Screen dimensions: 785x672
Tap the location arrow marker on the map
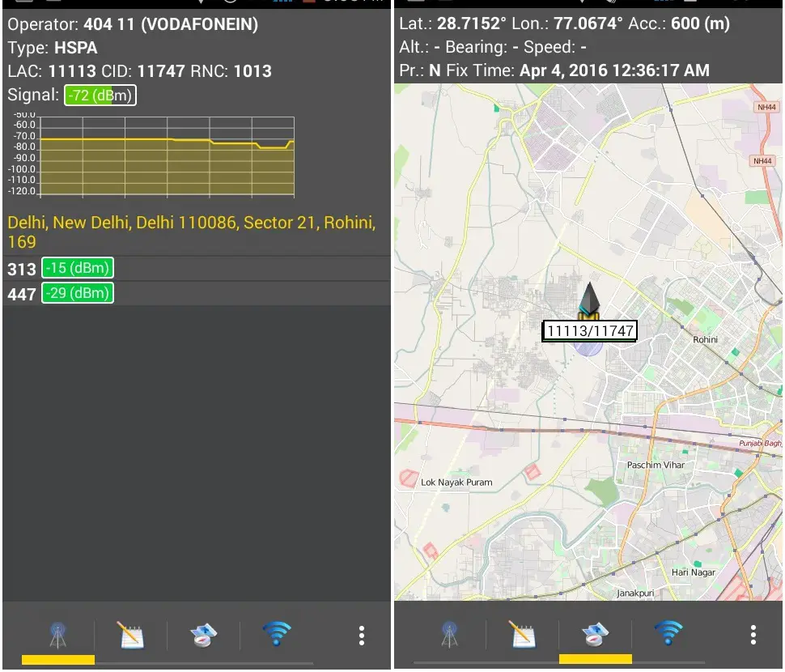(589, 300)
